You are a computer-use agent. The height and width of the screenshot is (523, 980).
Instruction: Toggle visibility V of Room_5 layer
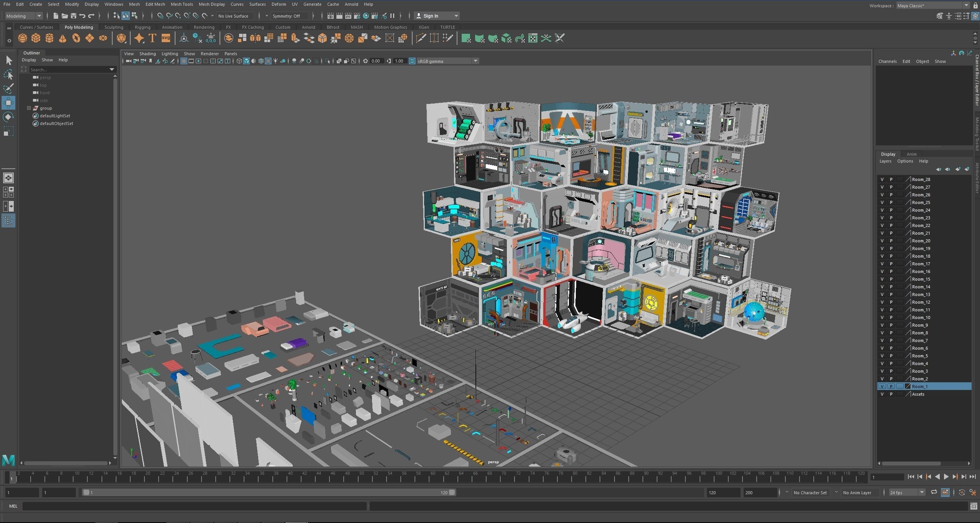tap(882, 356)
